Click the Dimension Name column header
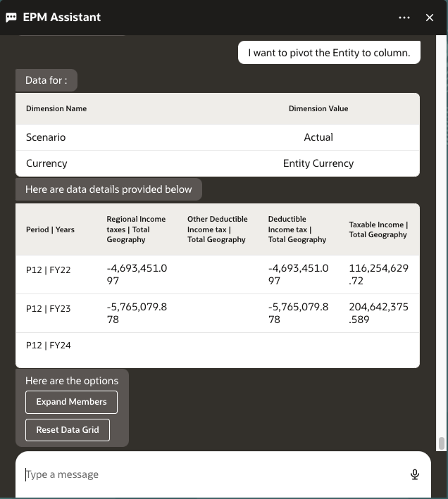This screenshot has height=499, width=448. coord(56,109)
